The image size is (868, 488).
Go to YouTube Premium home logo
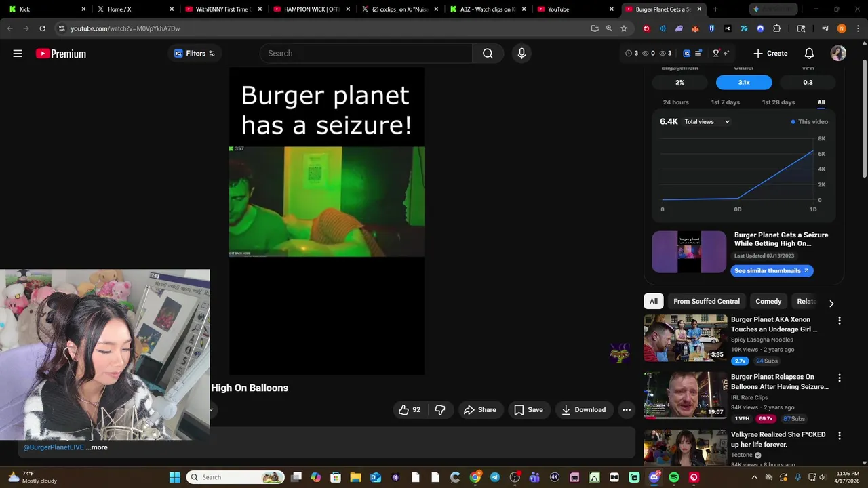pyautogui.click(x=61, y=54)
